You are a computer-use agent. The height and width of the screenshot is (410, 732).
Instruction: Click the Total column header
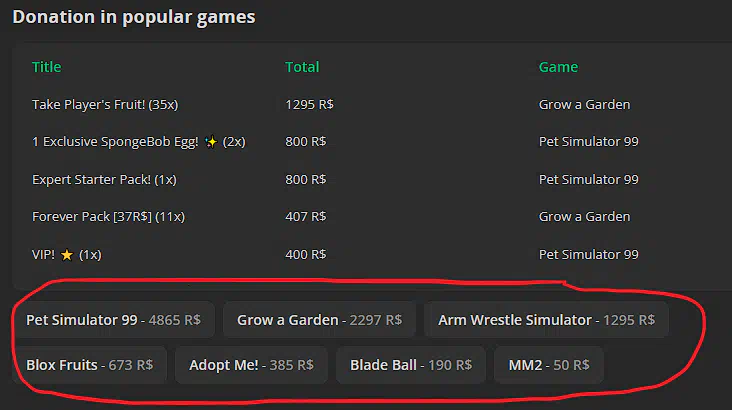[302, 67]
